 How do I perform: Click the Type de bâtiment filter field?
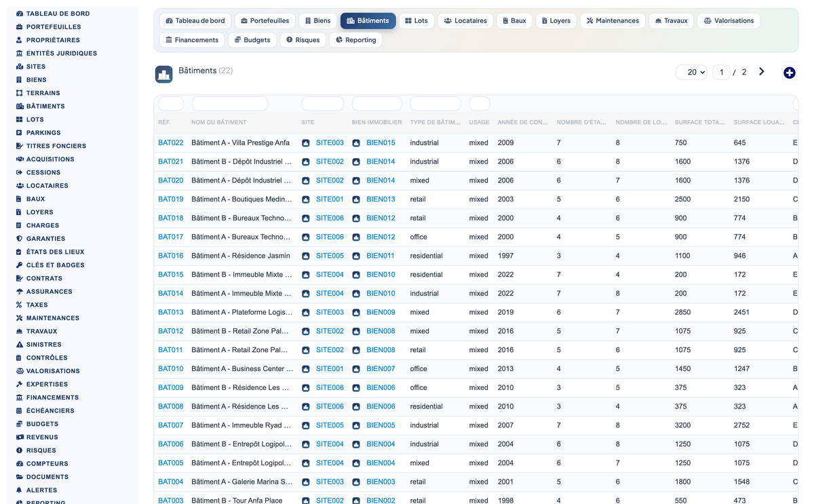(x=435, y=104)
